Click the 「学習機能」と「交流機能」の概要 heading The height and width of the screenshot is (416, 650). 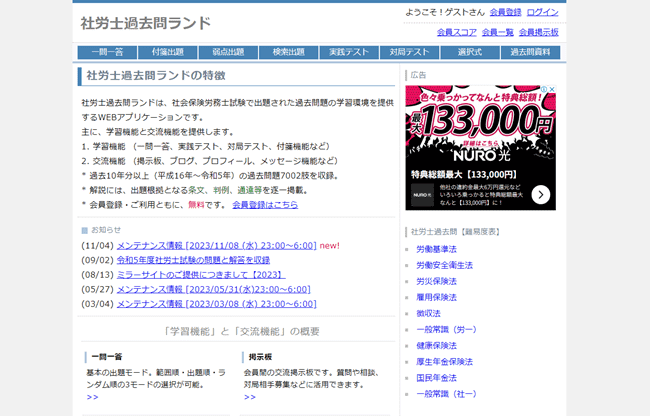coord(240,331)
